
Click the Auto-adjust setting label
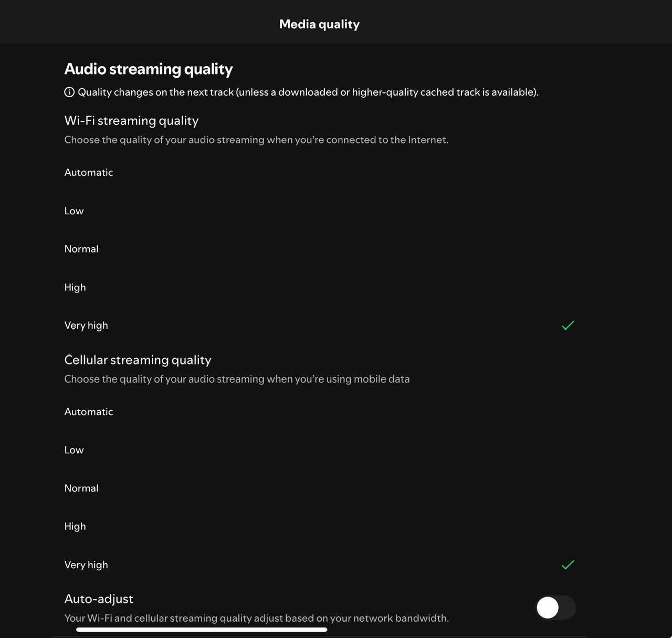[x=99, y=599]
